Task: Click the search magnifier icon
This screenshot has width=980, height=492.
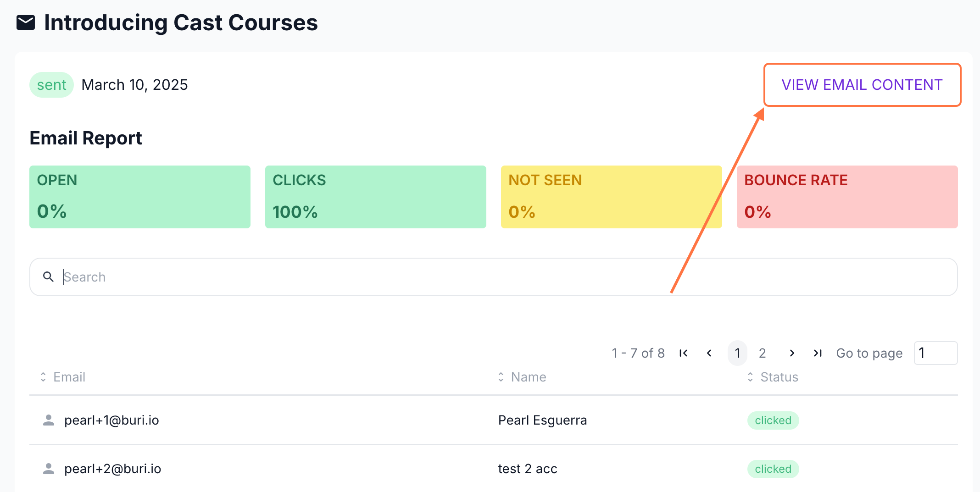Action: [48, 276]
